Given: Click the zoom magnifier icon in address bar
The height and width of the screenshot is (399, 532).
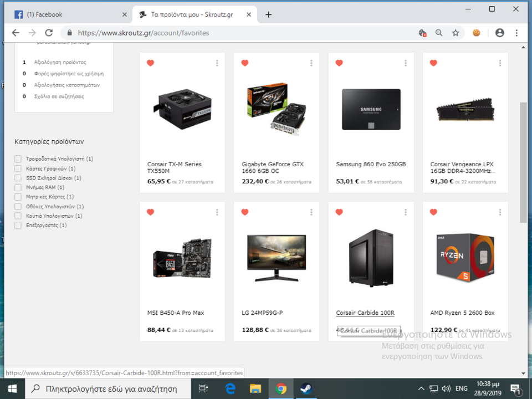Looking at the screenshot, I should point(439,33).
